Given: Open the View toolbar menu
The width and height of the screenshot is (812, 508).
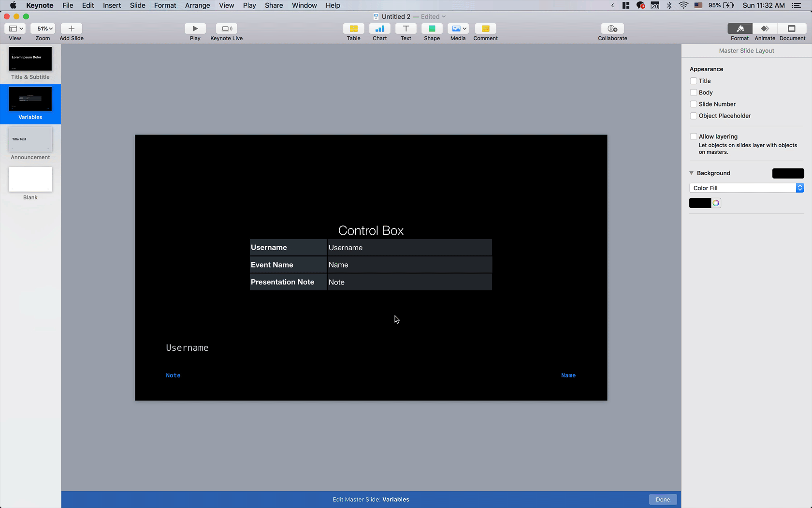Looking at the screenshot, I should click(15, 29).
